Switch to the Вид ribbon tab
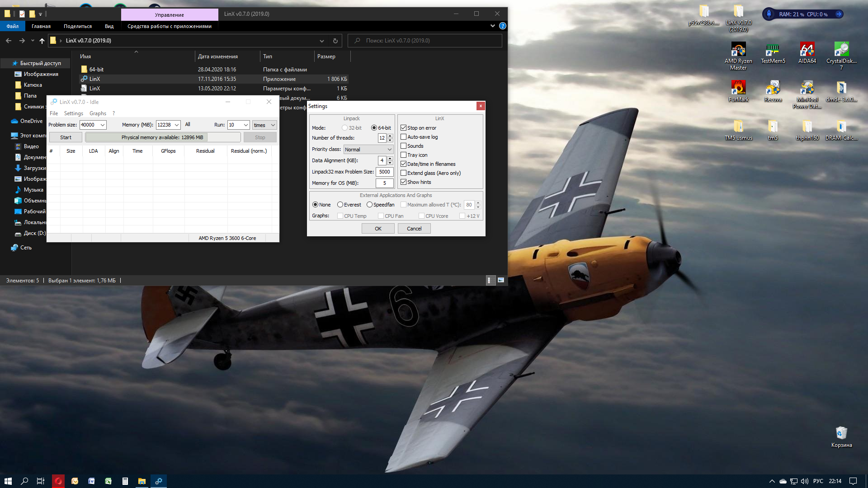This screenshot has height=488, width=868. click(x=109, y=26)
